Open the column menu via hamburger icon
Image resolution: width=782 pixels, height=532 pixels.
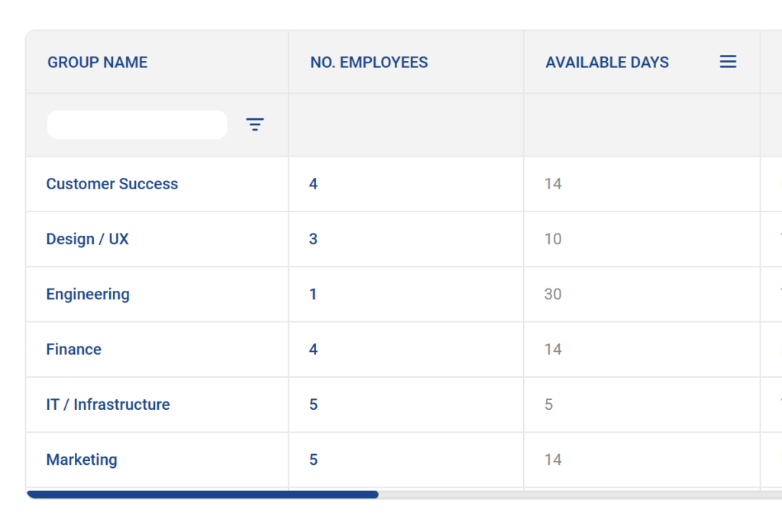pyautogui.click(x=728, y=62)
